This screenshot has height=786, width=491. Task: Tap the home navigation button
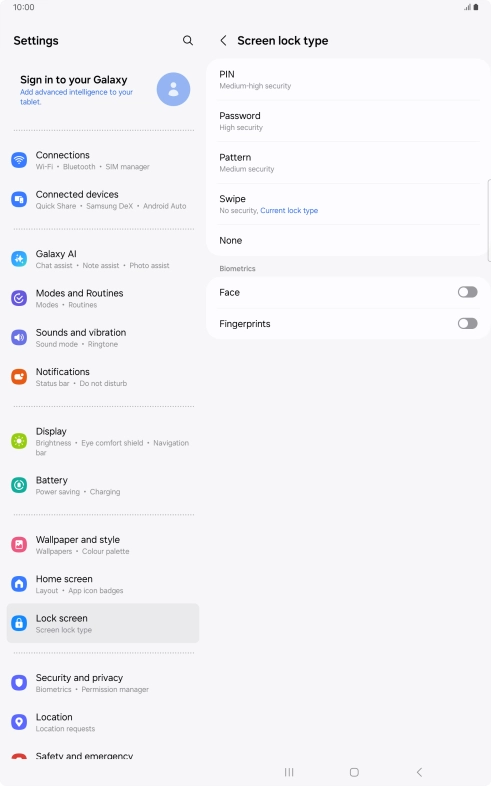pyautogui.click(x=354, y=772)
